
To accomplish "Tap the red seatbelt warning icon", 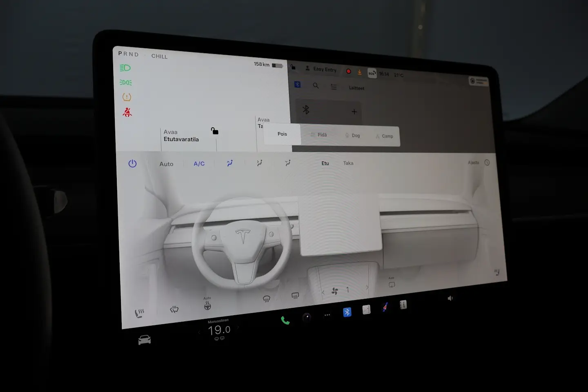I will tap(127, 112).
